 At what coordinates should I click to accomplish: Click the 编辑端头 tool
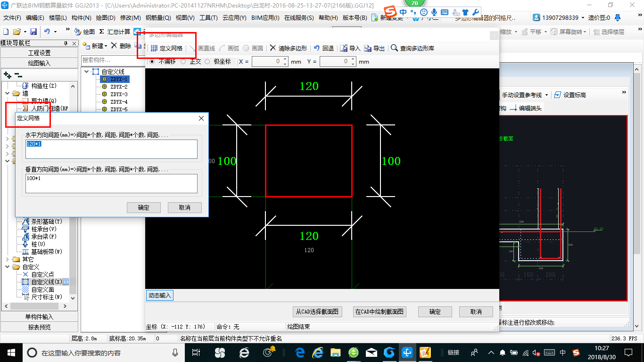pos(526,108)
